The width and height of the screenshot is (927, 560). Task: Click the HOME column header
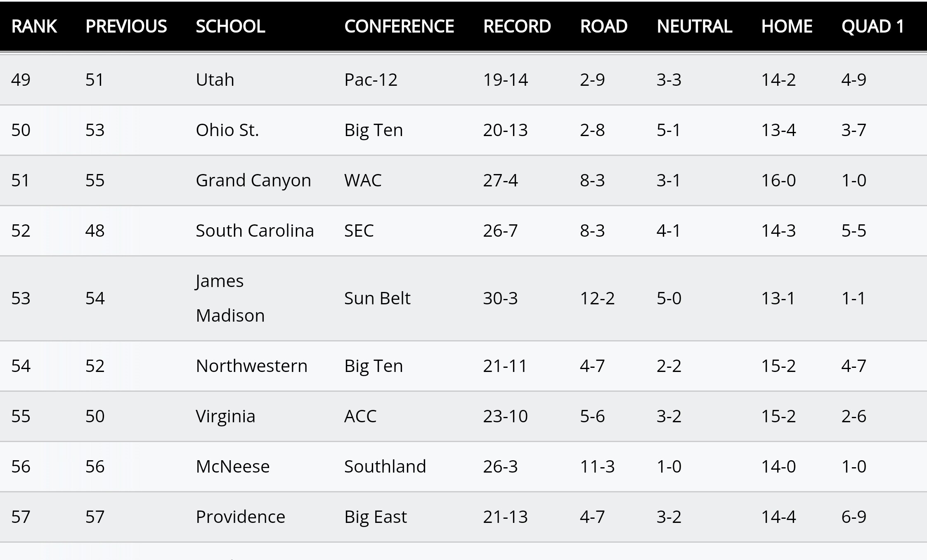point(787,26)
